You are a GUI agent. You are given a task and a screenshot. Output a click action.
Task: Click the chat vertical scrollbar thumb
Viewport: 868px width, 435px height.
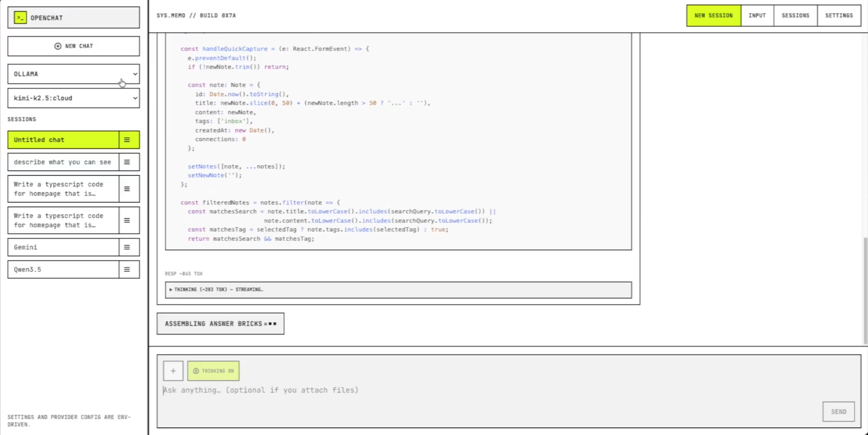pos(865,290)
